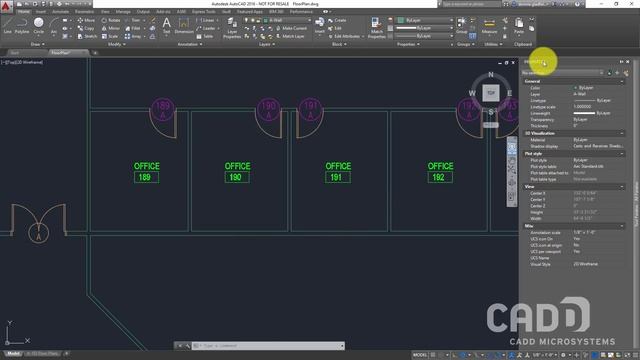Click Match Layer button
Screen dimensions: 640x360
290,36
